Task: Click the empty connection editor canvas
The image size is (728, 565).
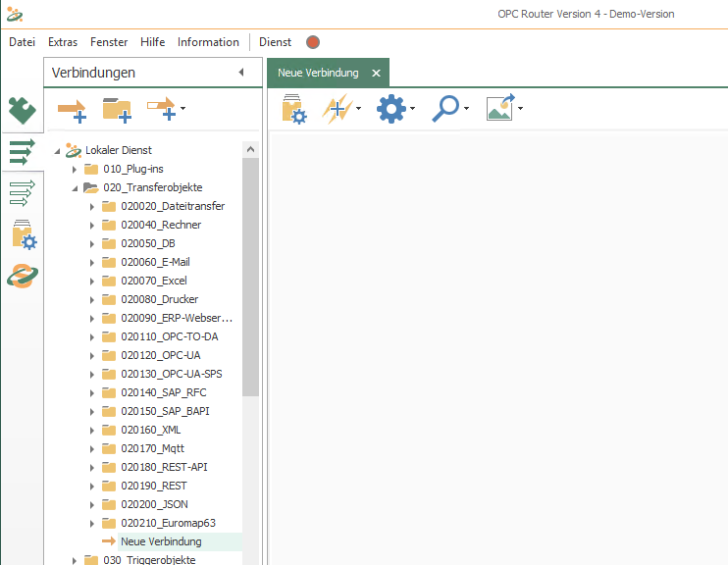Action: [497, 348]
